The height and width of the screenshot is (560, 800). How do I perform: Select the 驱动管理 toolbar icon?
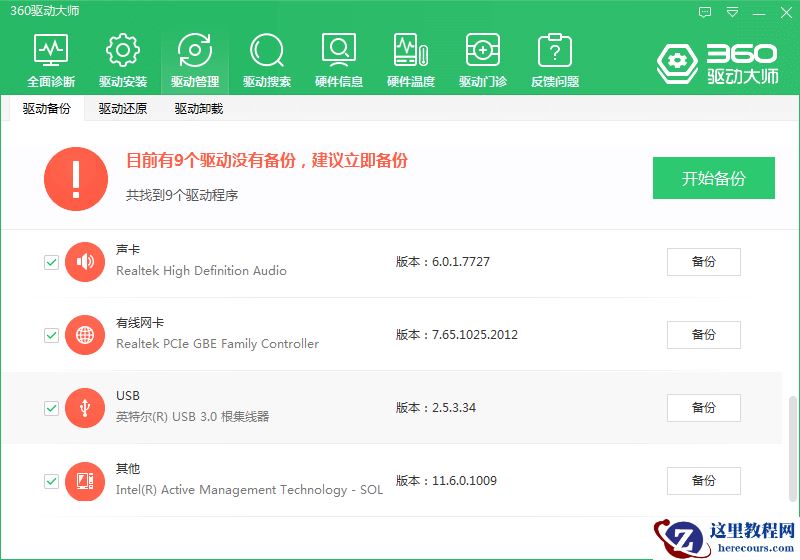pyautogui.click(x=195, y=60)
